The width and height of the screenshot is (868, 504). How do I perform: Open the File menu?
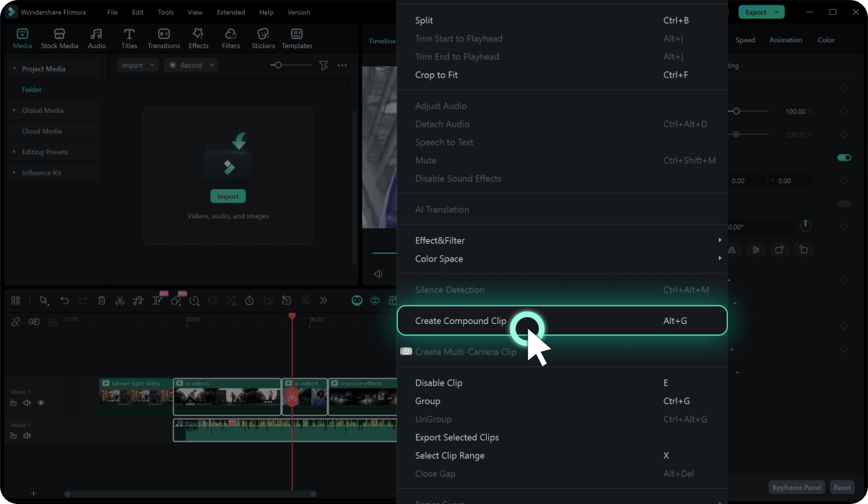pyautogui.click(x=112, y=12)
